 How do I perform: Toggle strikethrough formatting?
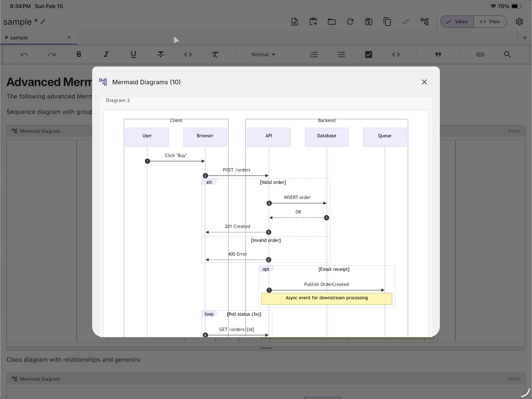(161, 55)
